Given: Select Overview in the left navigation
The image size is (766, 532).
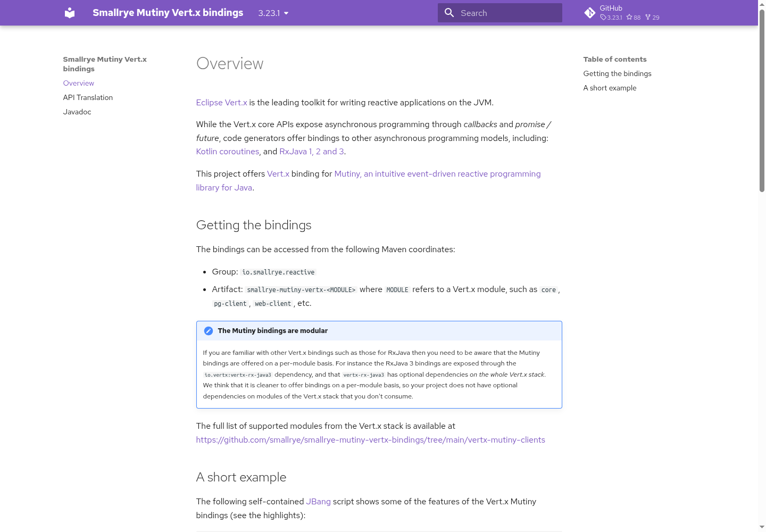Looking at the screenshot, I should tap(79, 83).
